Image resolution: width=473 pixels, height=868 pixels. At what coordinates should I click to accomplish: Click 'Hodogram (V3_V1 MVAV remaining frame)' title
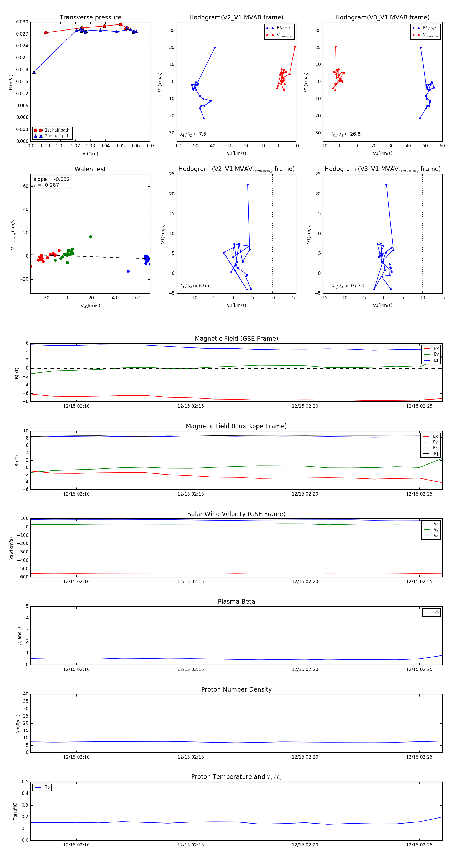(382, 169)
